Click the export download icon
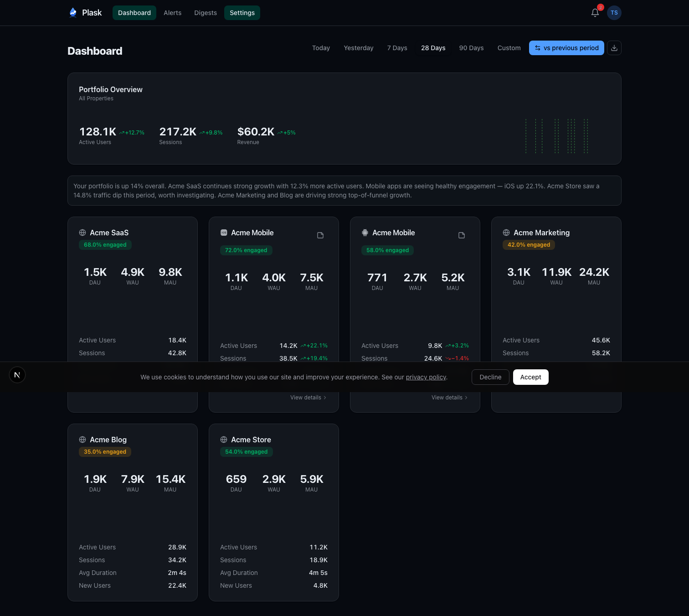The image size is (689, 616). coord(614,48)
